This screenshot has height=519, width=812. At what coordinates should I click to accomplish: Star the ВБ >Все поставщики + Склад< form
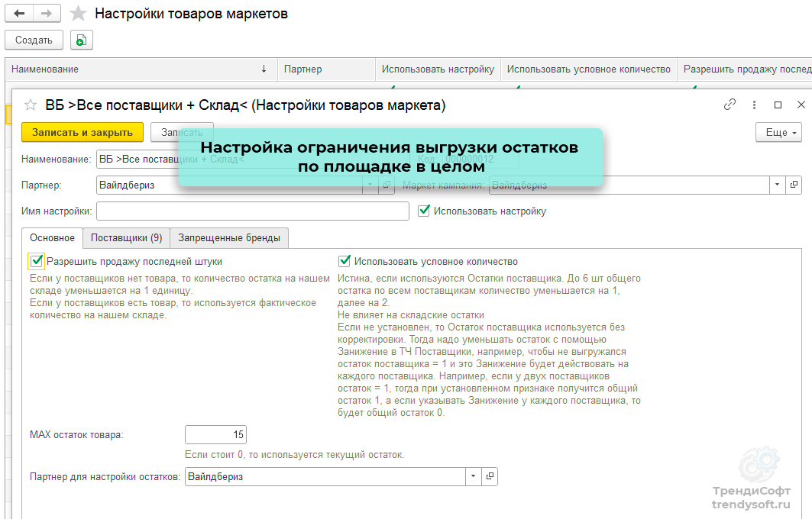[31, 105]
